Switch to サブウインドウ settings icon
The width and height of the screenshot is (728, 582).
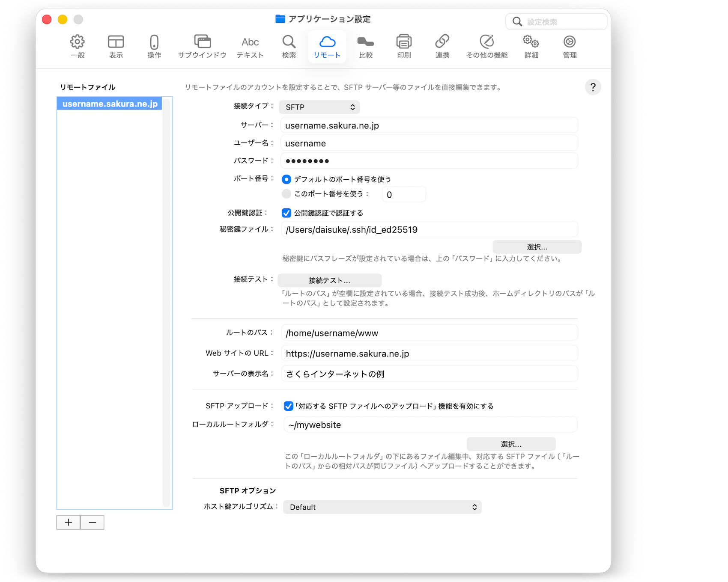(x=202, y=46)
